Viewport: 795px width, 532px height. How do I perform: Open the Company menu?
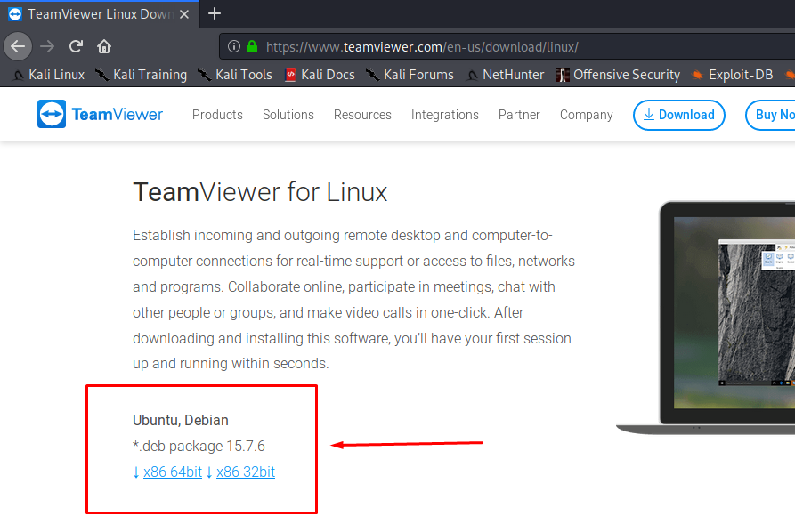[x=586, y=115]
